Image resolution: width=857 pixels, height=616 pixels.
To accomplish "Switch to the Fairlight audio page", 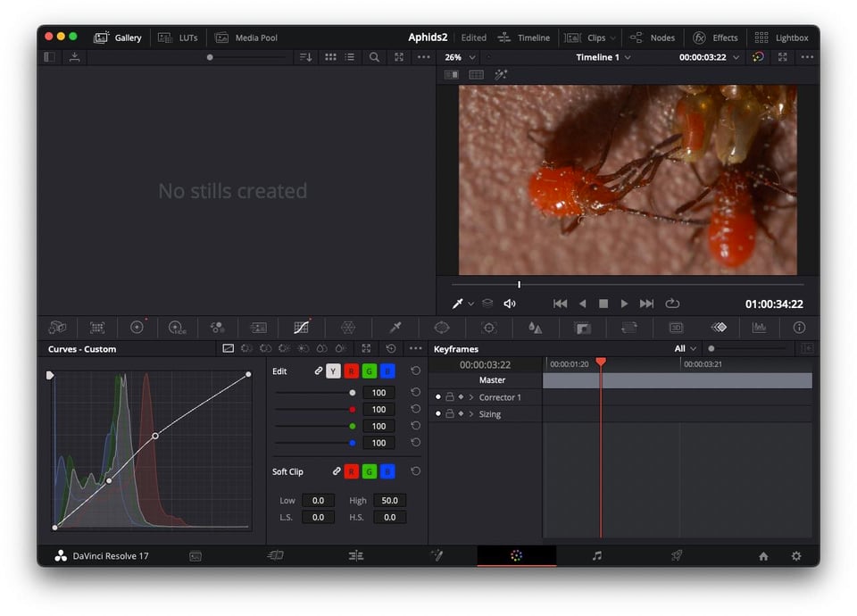I will coord(597,556).
